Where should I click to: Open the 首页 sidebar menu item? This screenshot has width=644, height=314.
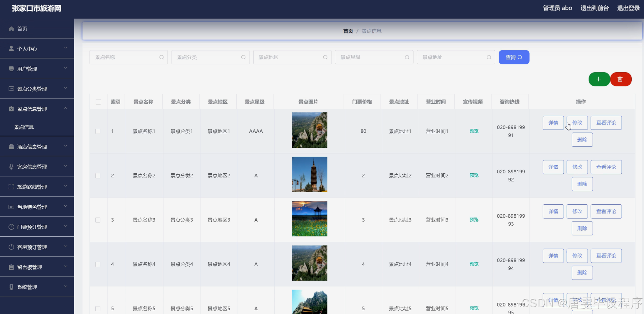tap(37, 29)
